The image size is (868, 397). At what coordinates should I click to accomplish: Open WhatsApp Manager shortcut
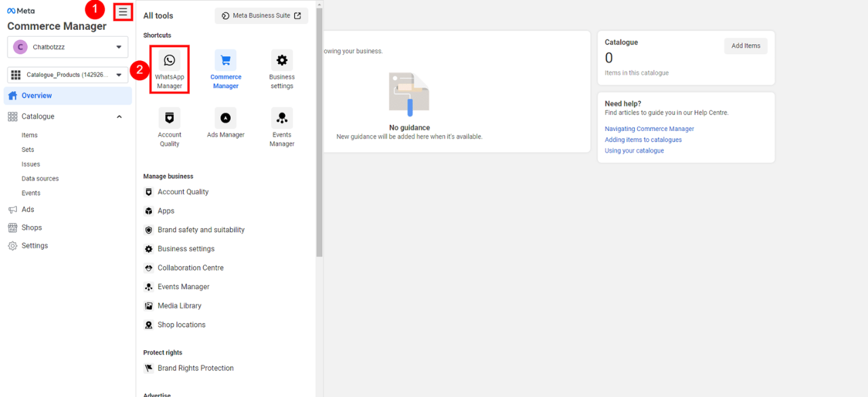(170, 69)
